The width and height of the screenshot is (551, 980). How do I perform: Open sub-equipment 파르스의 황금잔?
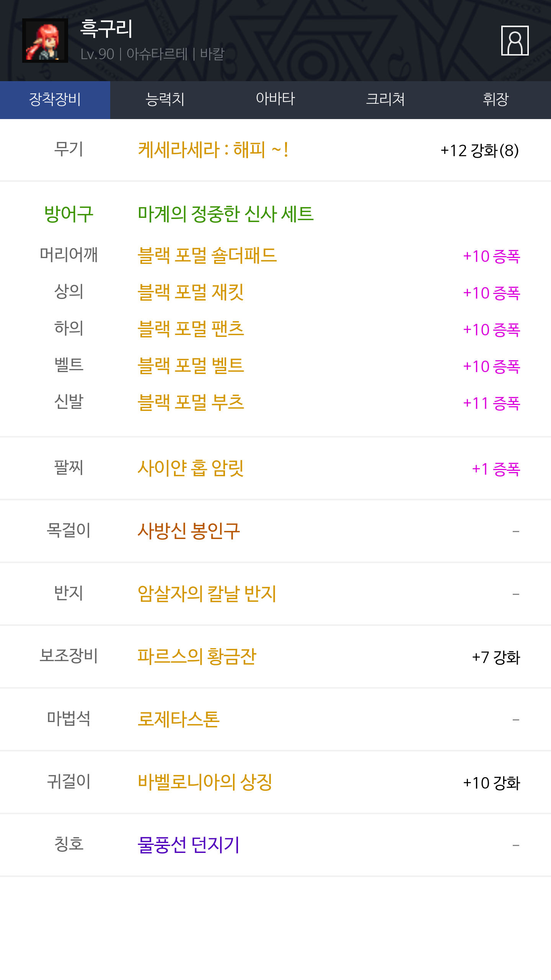[197, 656]
